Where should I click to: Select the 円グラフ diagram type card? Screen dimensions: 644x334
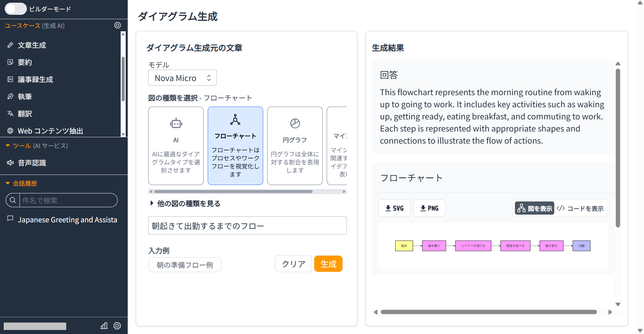pyautogui.click(x=295, y=146)
